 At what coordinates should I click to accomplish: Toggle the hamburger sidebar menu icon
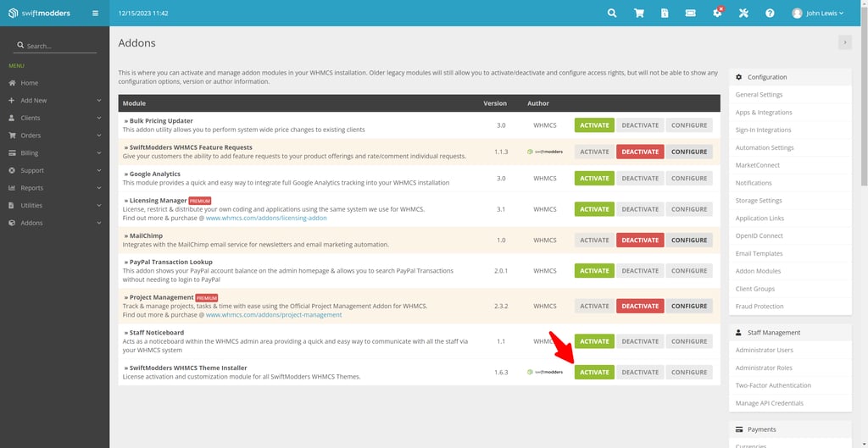tap(95, 14)
